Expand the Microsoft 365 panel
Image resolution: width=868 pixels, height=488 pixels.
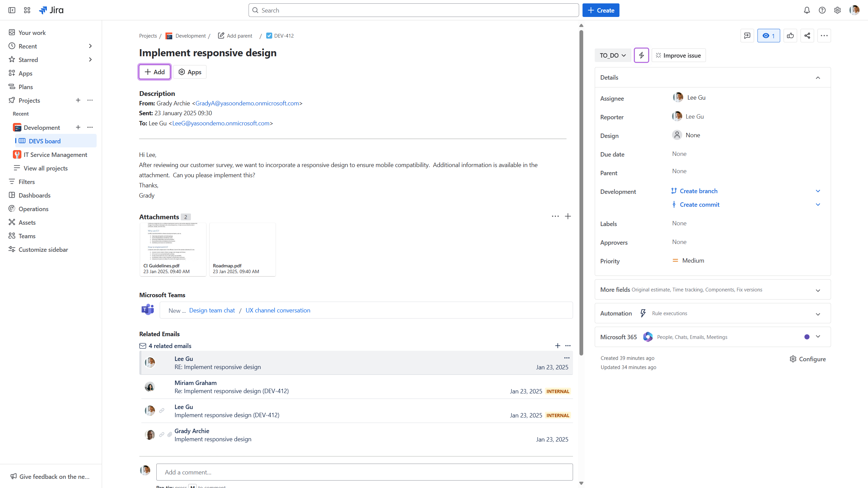coord(818,337)
